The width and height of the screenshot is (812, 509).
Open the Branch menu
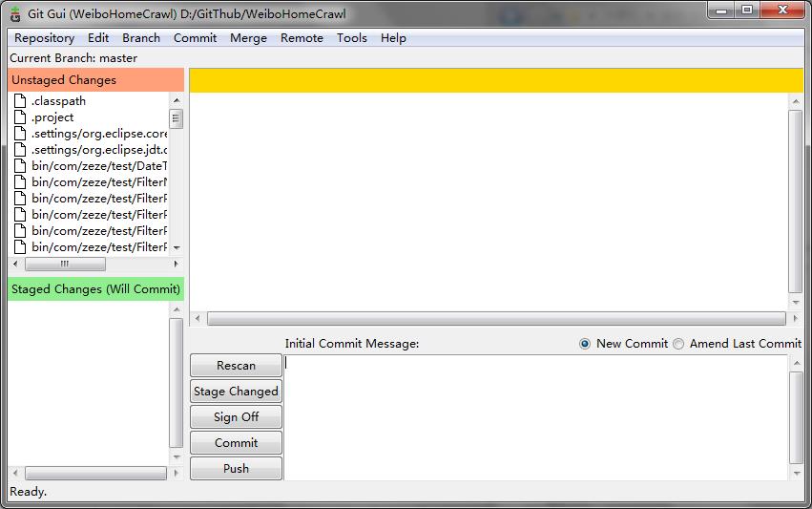141,38
